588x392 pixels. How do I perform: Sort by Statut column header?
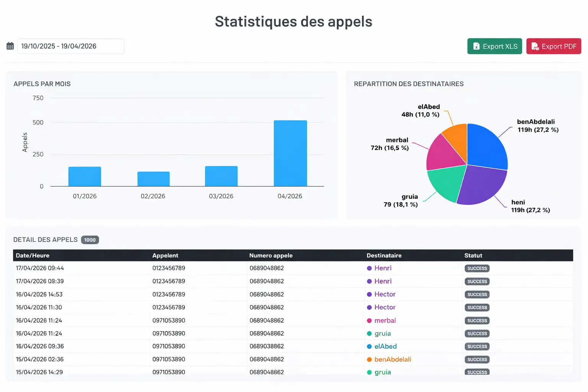point(473,255)
